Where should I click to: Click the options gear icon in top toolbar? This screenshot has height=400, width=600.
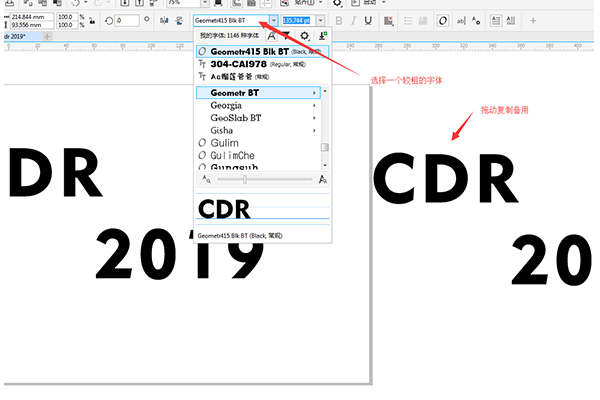337,3
